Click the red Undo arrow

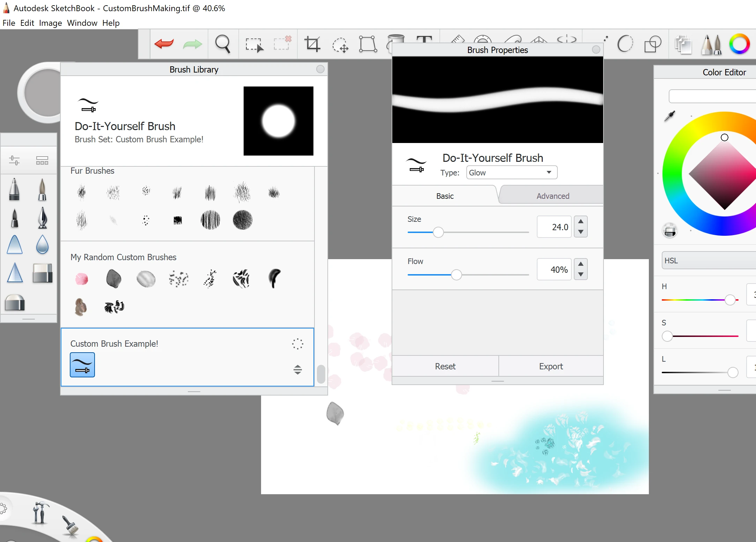pyautogui.click(x=164, y=44)
